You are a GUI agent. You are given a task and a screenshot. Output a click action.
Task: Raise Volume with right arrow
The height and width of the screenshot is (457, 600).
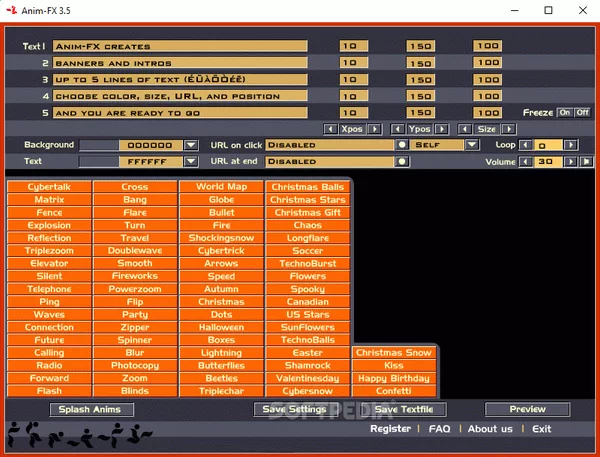click(571, 162)
